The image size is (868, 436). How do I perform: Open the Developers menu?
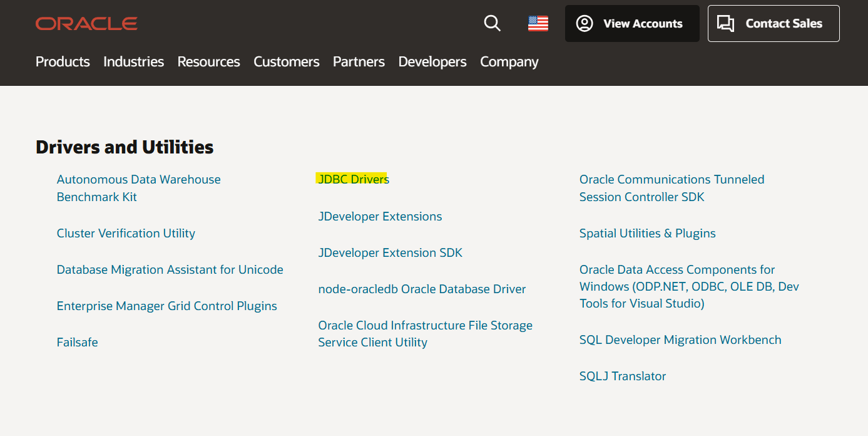tap(432, 61)
